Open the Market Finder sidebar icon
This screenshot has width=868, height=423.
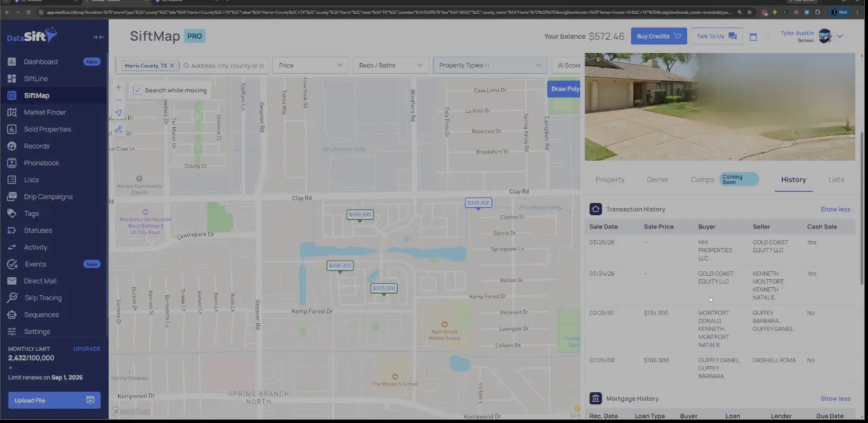(12, 112)
